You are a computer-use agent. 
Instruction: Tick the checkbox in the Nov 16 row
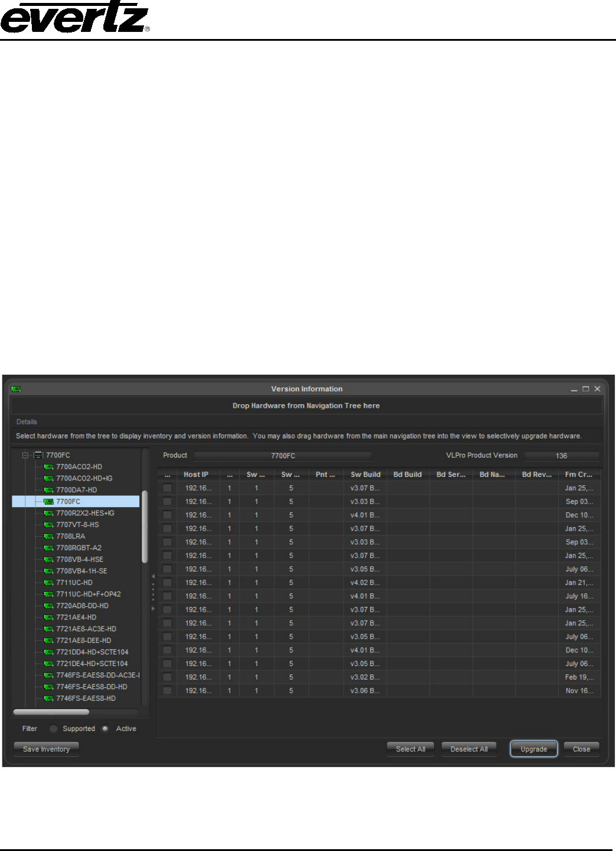pos(168,691)
